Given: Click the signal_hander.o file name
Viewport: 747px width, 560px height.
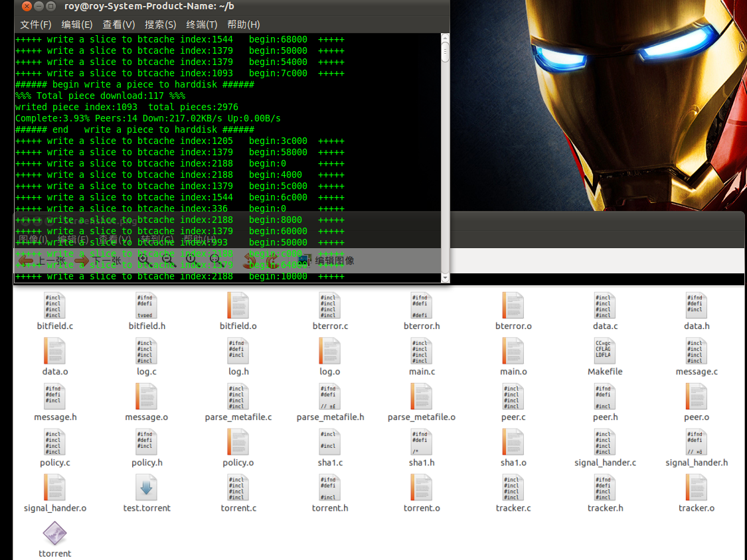Looking at the screenshot, I should (55, 508).
